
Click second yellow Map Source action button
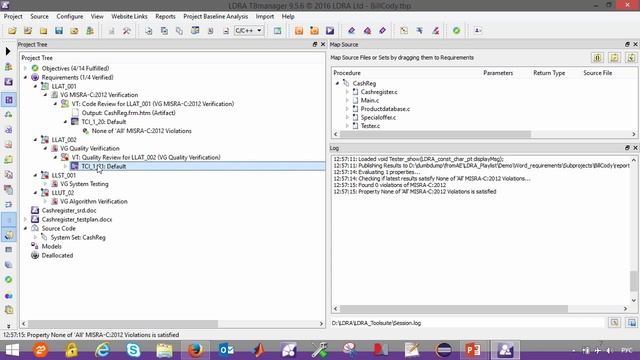point(614,58)
